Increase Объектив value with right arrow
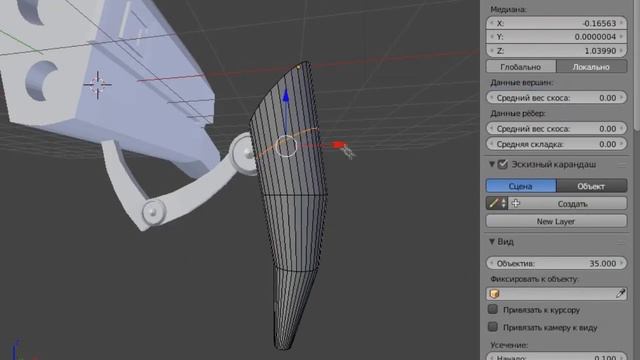Screen dimensions: 640x360 [622, 263]
